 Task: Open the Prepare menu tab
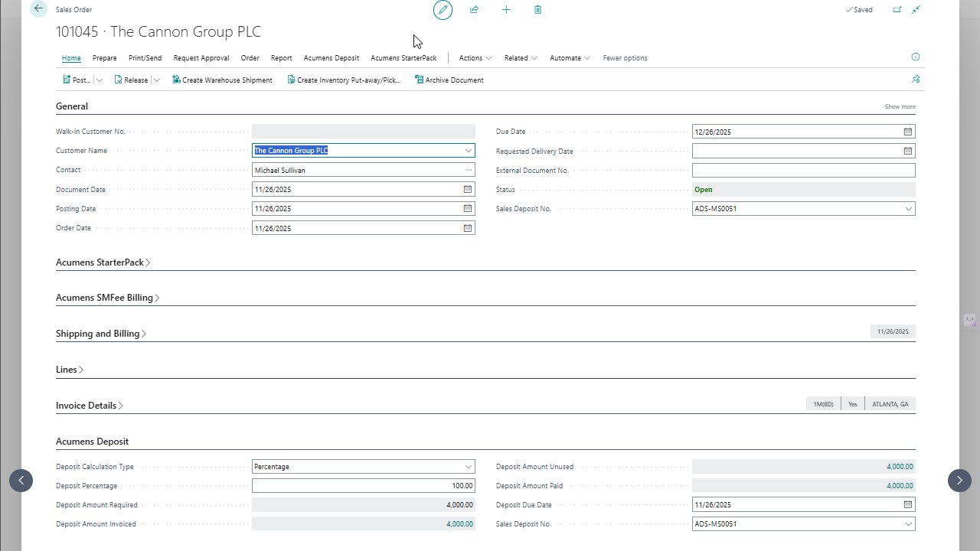click(x=105, y=58)
